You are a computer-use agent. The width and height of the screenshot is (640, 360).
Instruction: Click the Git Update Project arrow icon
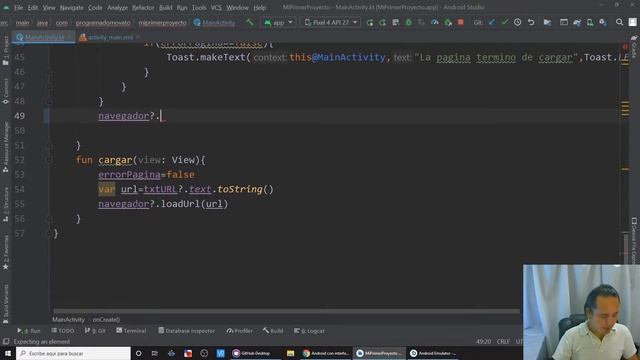(x=492, y=22)
